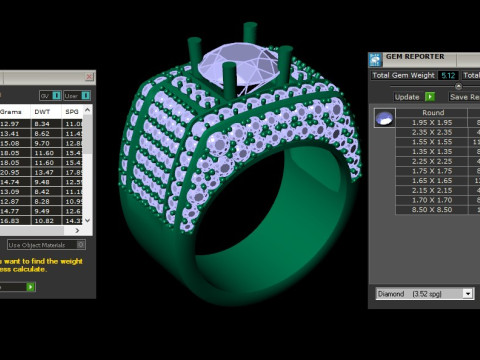480x360 pixels.
Task: Click the Save Report button
Action: [464, 97]
